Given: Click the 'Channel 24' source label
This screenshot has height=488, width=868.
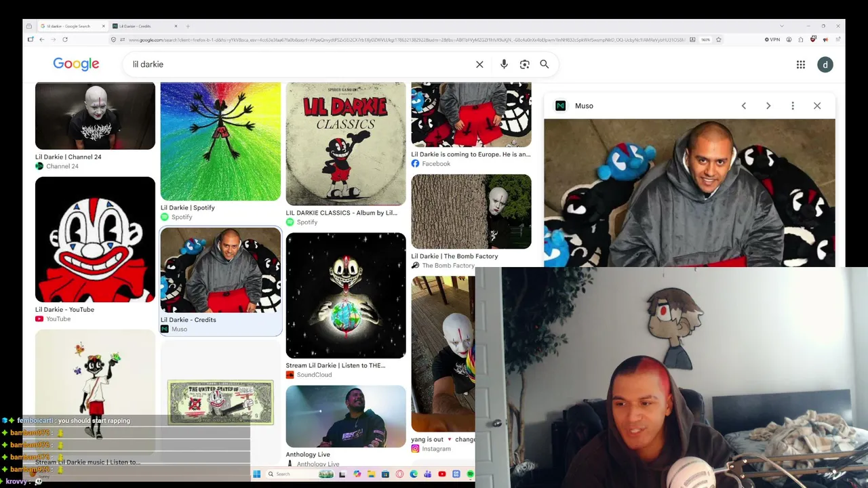Looking at the screenshot, I should 62,166.
